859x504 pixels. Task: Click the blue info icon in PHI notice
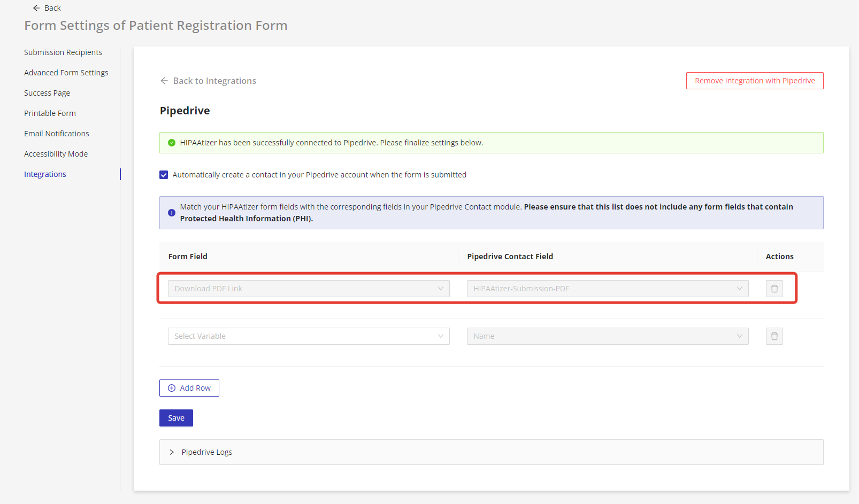[x=172, y=213]
